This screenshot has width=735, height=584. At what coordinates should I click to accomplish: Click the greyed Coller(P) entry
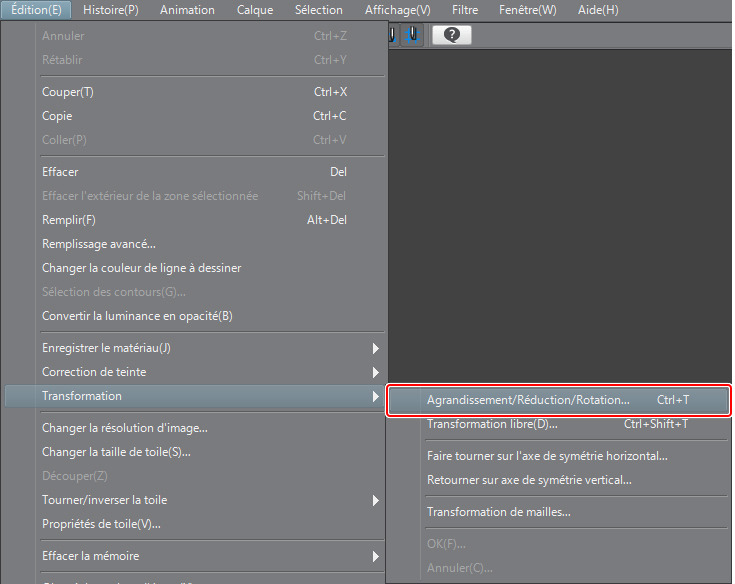[195, 140]
